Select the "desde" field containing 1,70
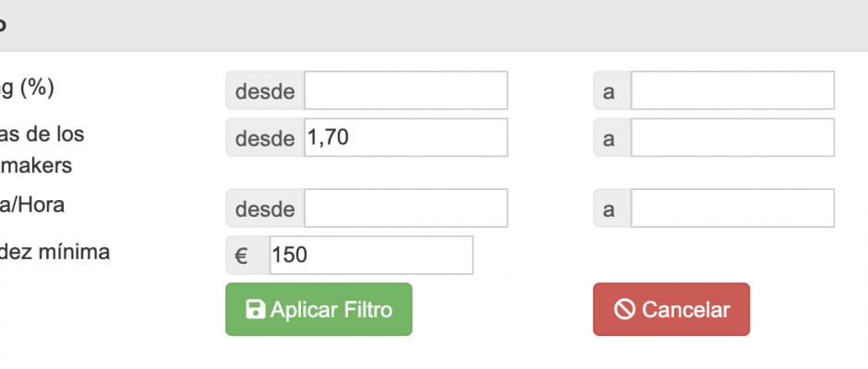The width and height of the screenshot is (868, 369). (405, 137)
